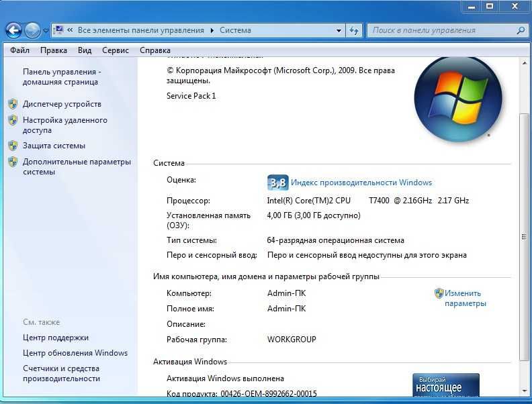
Task: Click 'WORKGROUP' workgroup value
Action: (x=292, y=340)
